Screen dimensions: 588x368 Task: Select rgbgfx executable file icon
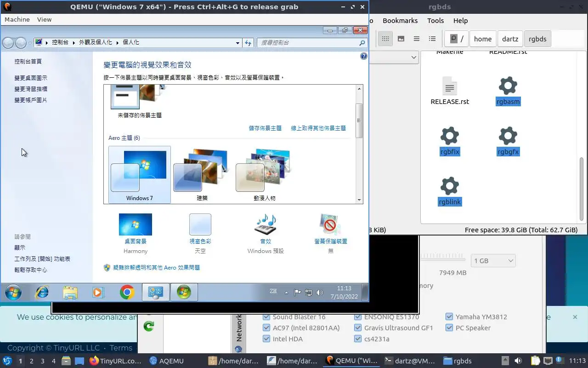click(508, 136)
